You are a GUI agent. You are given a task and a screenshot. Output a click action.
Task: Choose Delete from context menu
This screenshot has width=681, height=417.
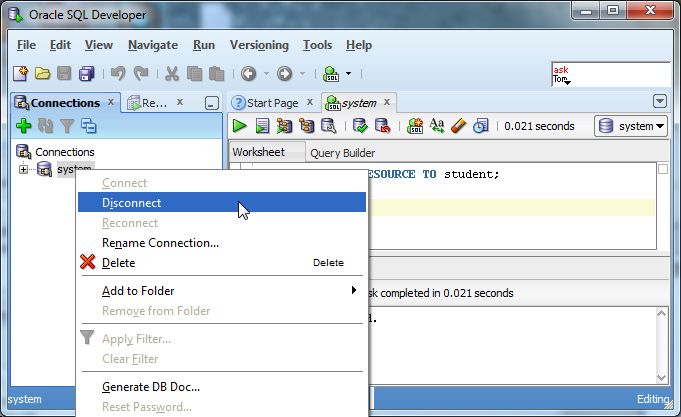click(x=222, y=263)
